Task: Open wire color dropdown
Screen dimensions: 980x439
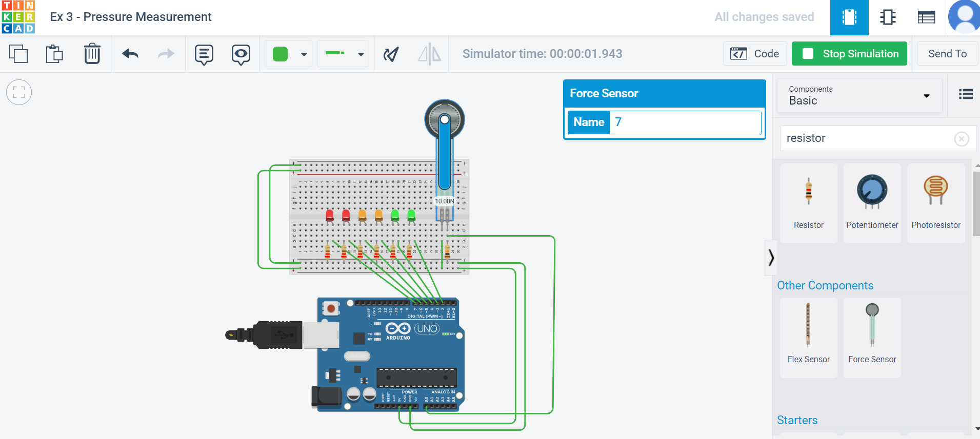Action: click(x=304, y=54)
